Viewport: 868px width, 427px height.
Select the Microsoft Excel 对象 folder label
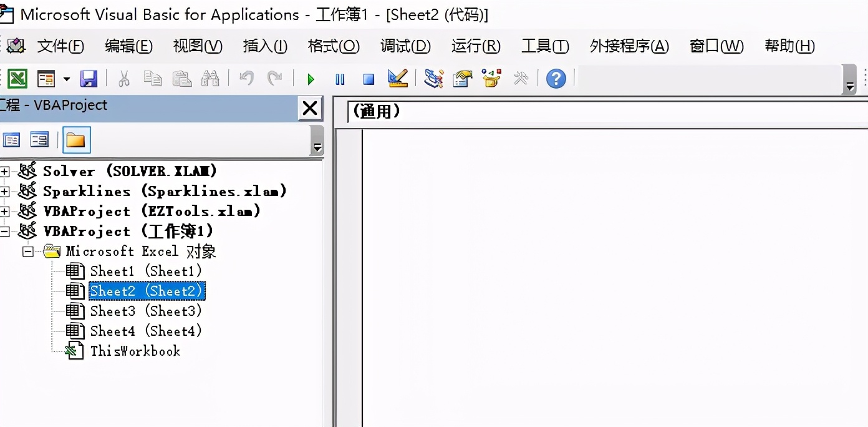coord(141,251)
